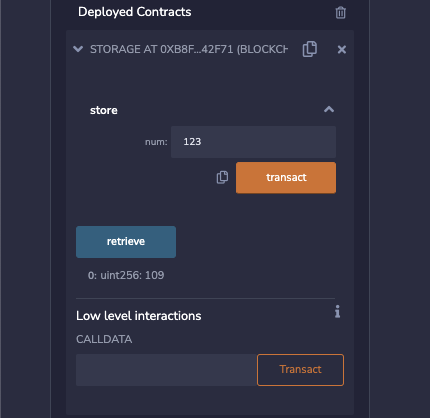430x418 pixels.
Task: Copy the Storage contract address
Action: [310, 49]
